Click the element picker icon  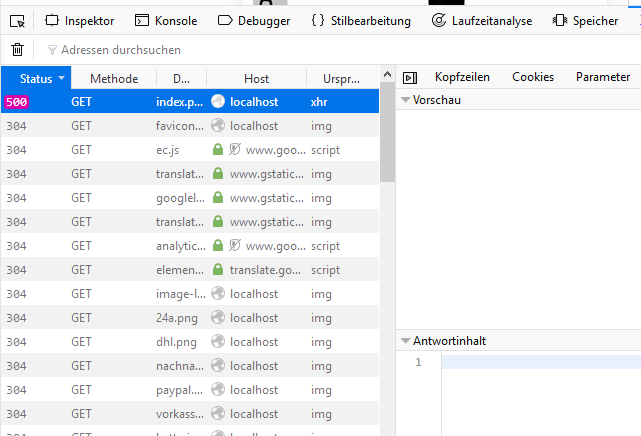(x=17, y=20)
